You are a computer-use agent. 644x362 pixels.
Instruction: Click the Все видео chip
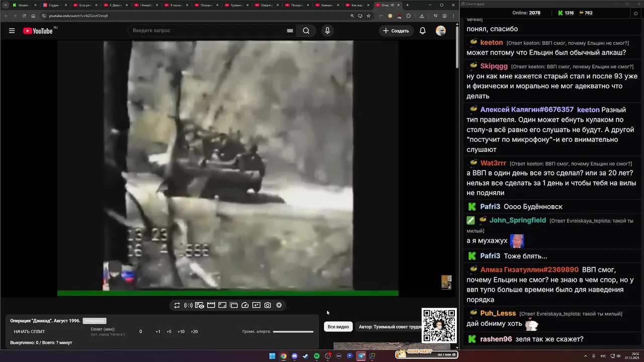pos(338,327)
